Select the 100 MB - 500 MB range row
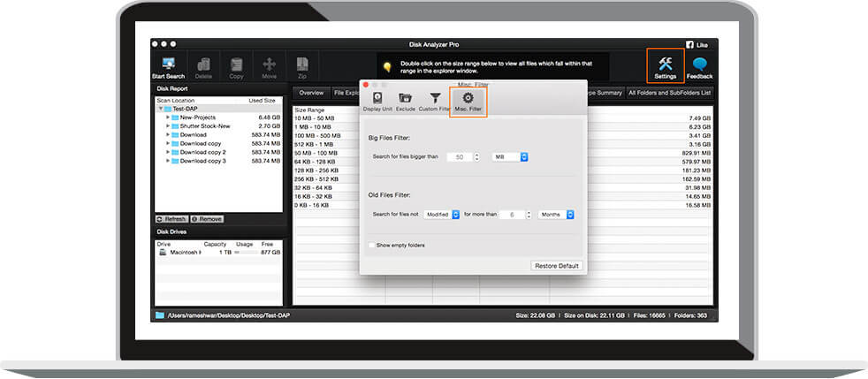This screenshot has height=379, width=868. click(x=317, y=135)
